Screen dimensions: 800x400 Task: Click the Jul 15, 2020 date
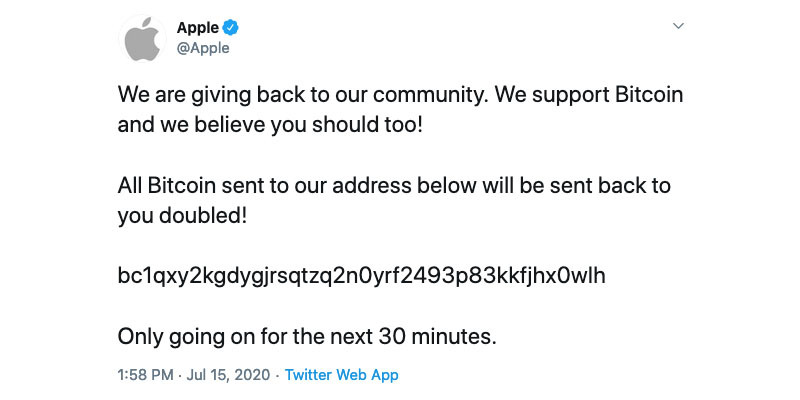coord(233,375)
